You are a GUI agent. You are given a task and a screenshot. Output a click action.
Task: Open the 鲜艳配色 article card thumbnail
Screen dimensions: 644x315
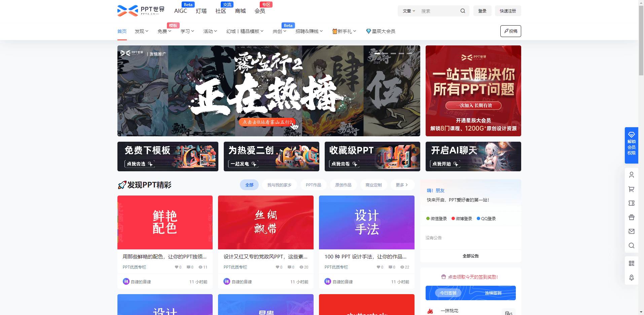[165, 222]
